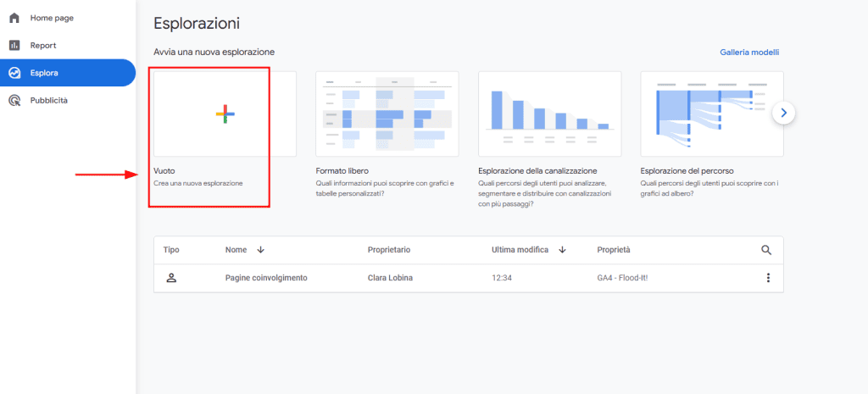Click Avvia una nuova esplorazione text

[214, 53]
